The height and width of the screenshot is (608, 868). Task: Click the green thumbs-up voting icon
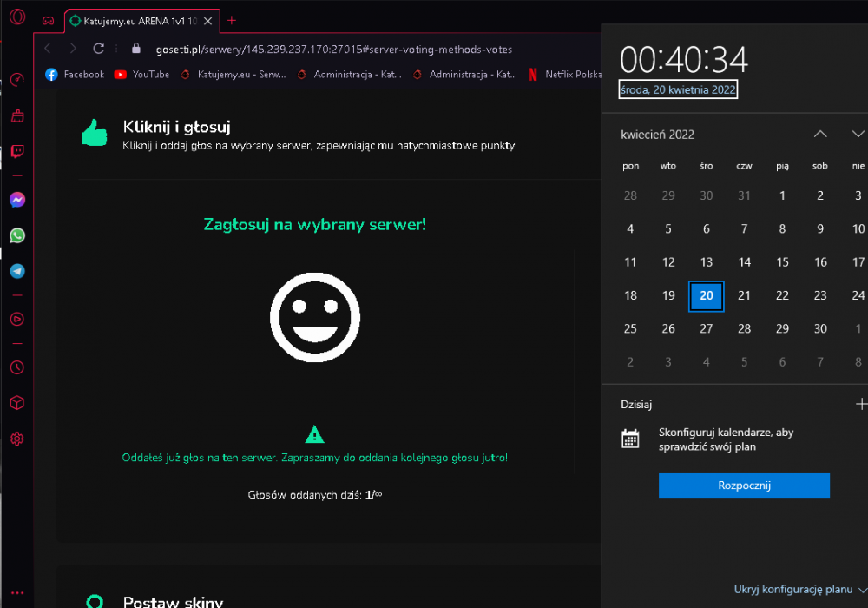(x=95, y=133)
